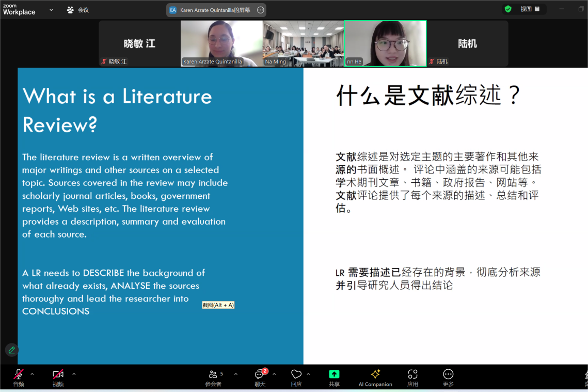
Task: Open screen share options ellipsis button
Action: (x=261, y=10)
